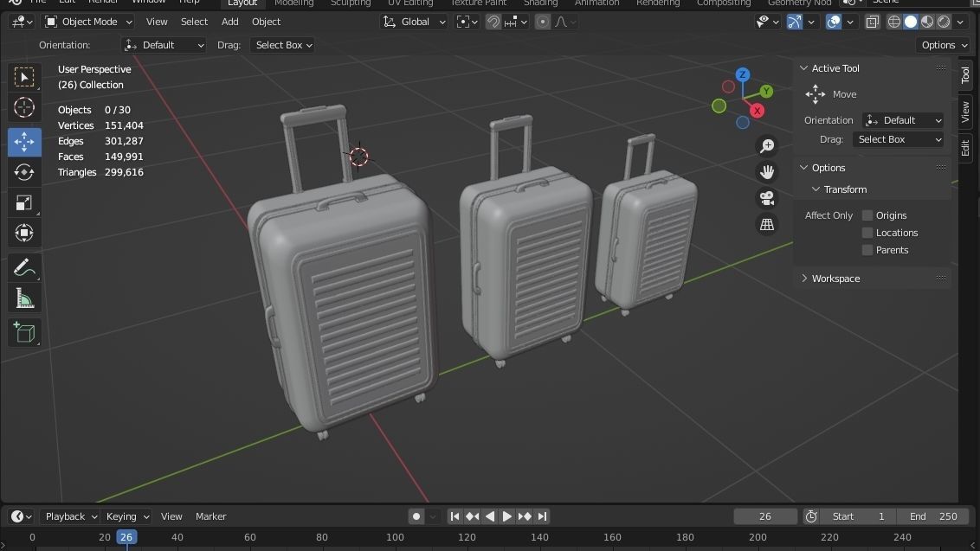Open the Object Mode dropdown

pyautogui.click(x=89, y=22)
